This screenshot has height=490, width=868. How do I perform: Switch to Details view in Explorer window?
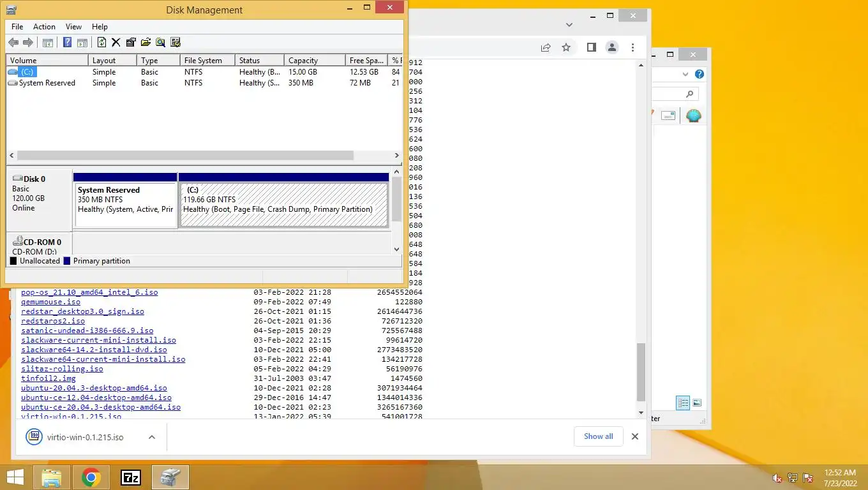[x=683, y=403]
